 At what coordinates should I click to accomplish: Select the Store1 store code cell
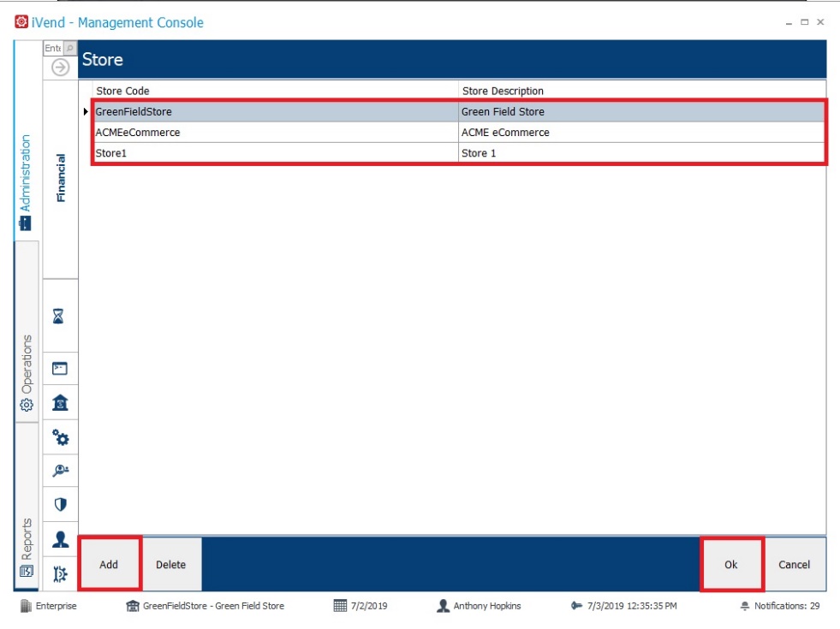pos(276,152)
